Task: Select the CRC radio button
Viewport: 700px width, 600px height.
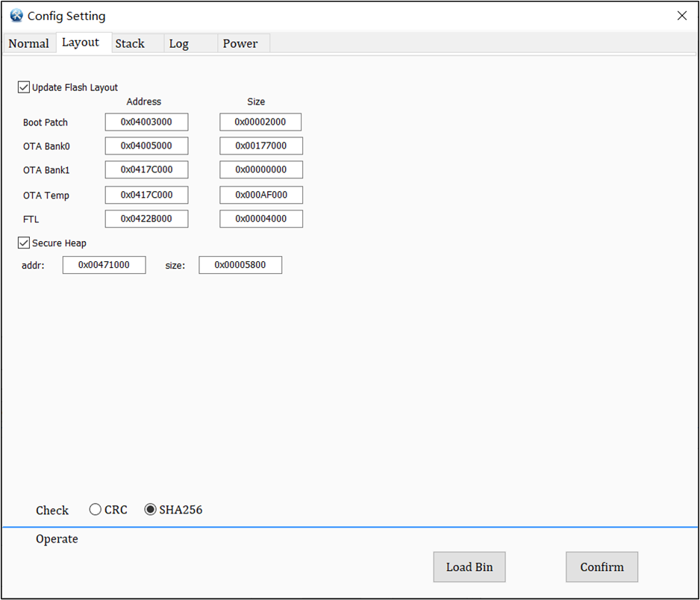Action: point(96,509)
